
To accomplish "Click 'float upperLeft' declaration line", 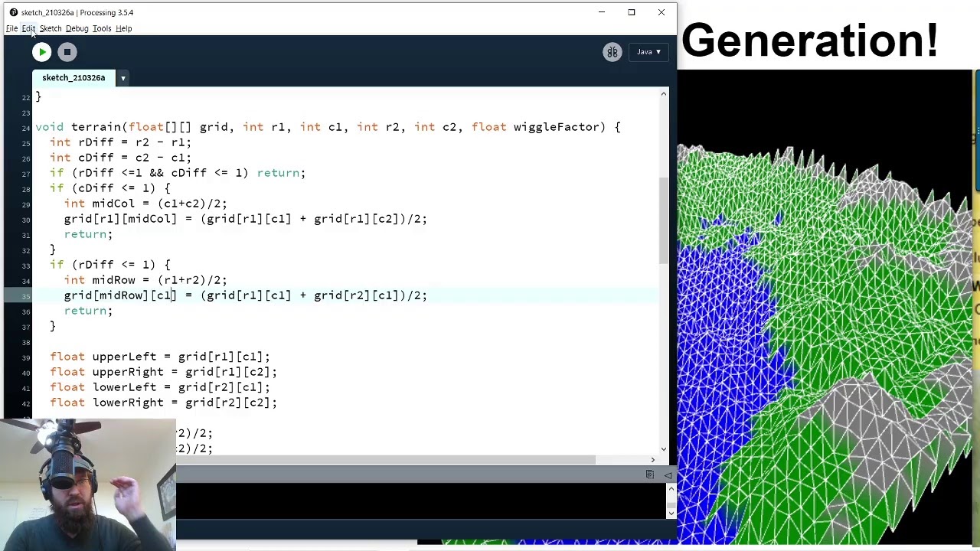I will [x=160, y=357].
